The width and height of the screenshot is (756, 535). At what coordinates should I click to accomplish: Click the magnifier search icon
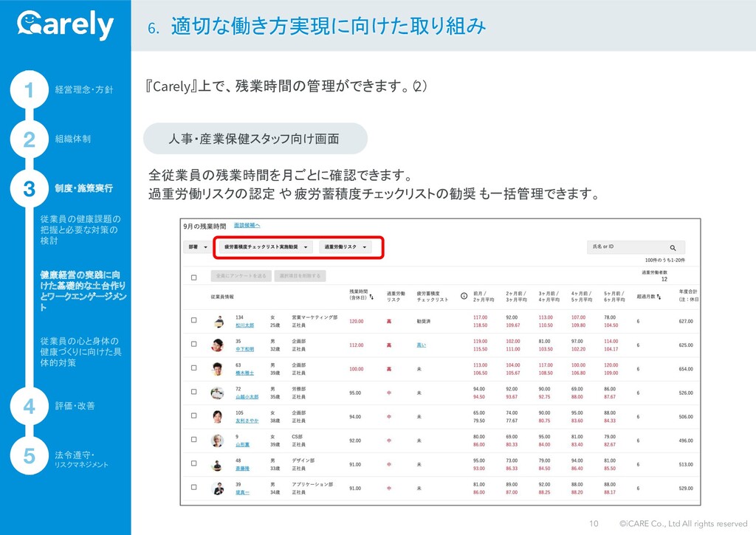click(673, 248)
